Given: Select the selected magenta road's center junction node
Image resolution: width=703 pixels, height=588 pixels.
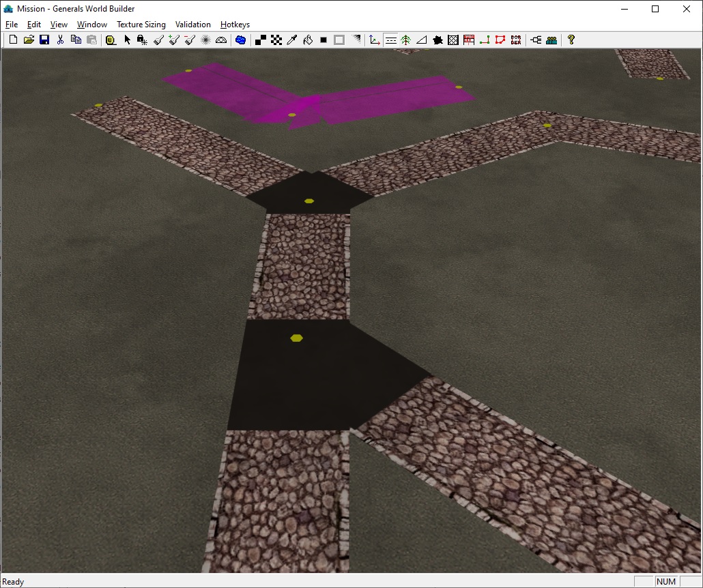Looking at the screenshot, I should coord(292,115).
